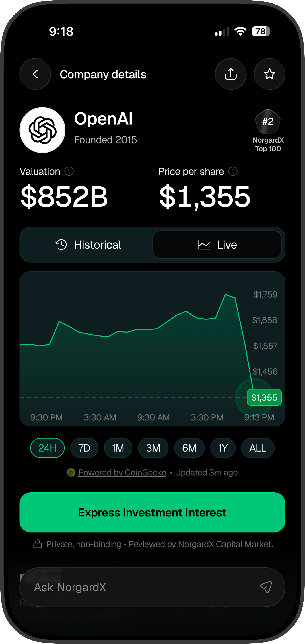Choose the 6M chart range
Image resolution: width=305 pixels, height=644 pixels.
[x=189, y=448]
